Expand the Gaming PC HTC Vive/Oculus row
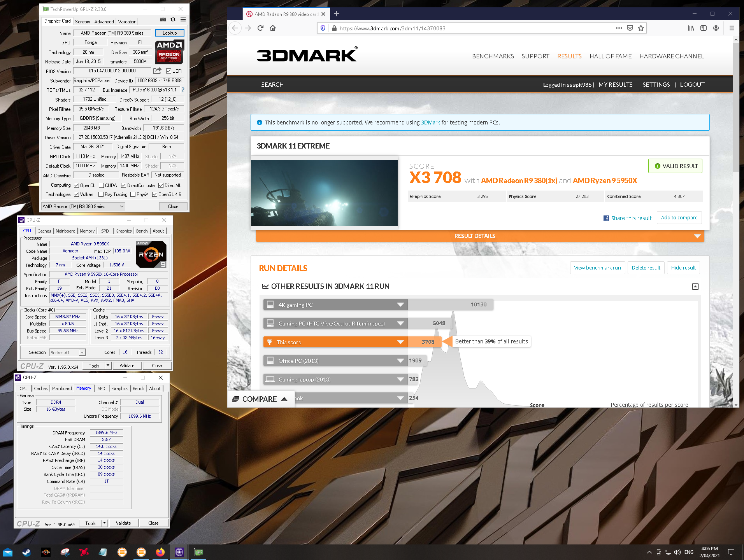The width and height of the screenshot is (744, 560). pos(335,324)
